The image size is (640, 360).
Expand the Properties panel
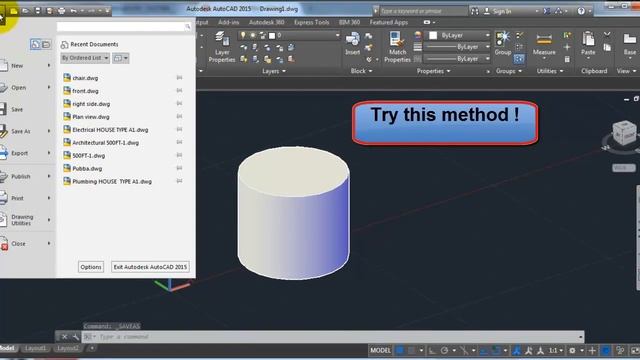(433, 71)
